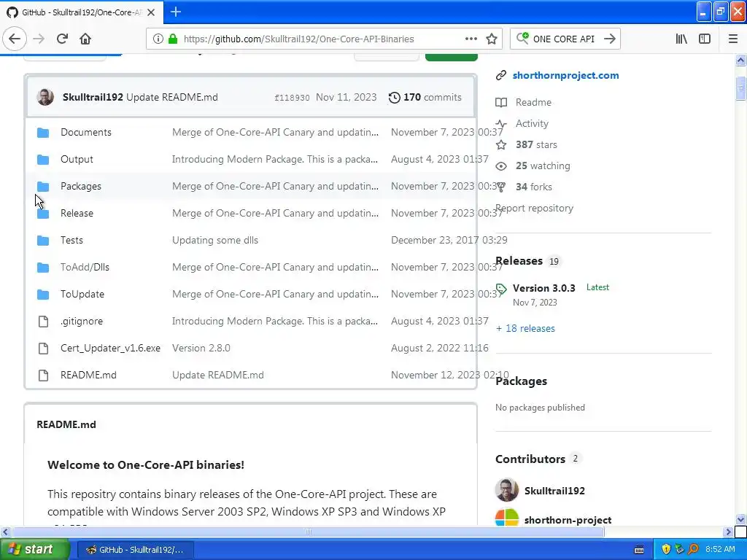The height and width of the screenshot is (560, 747).
Task: Open shorthorn-project contributor profile
Action: [568, 520]
